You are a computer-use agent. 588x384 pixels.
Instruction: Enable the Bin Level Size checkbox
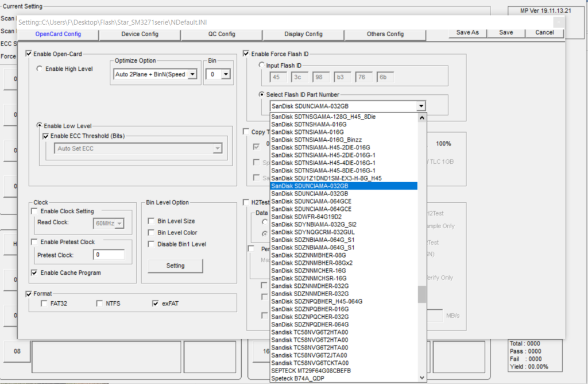[151, 221]
